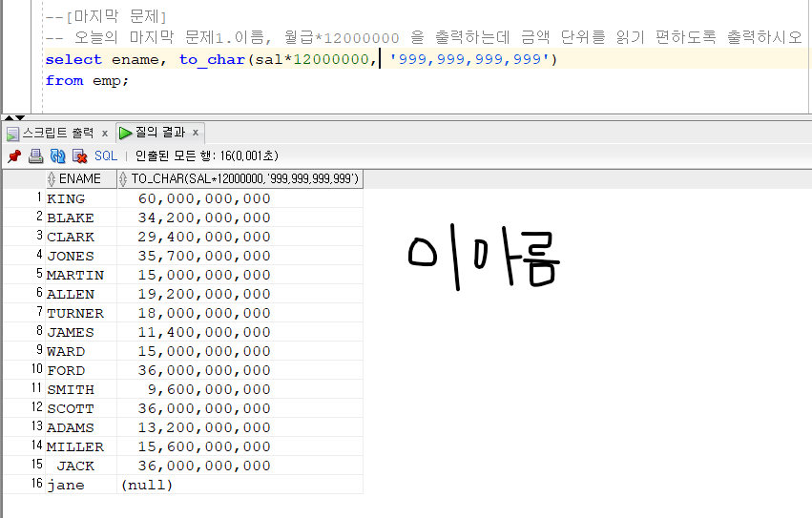Select the JAMES name cell
812x518 pixels.
coord(81,332)
